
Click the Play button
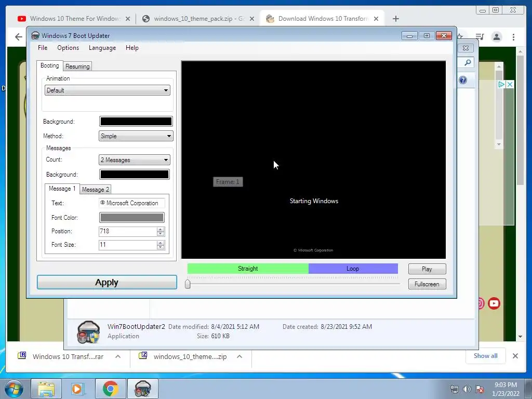[427, 269]
